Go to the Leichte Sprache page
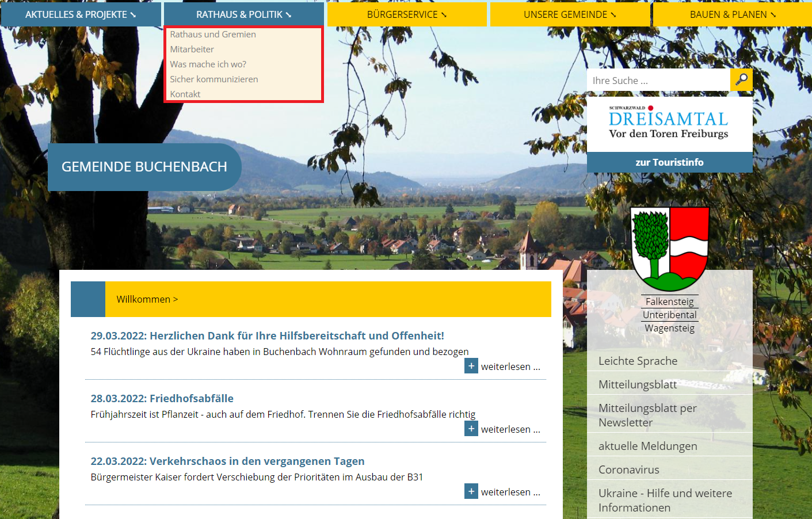 coord(638,361)
